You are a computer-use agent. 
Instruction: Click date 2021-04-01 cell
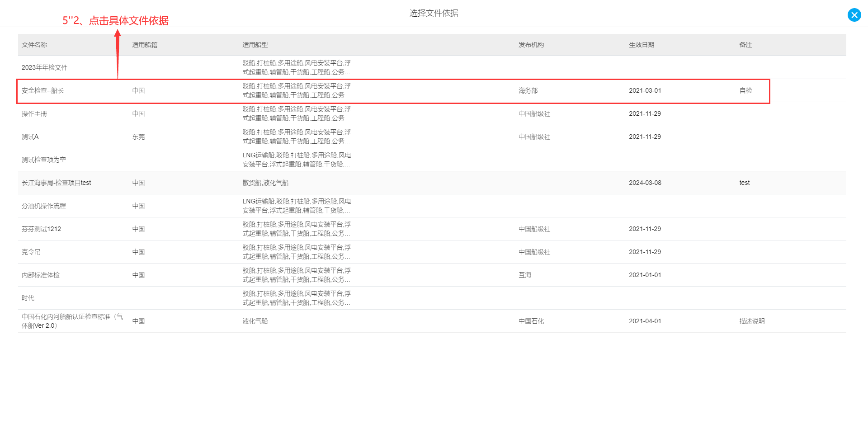pyautogui.click(x=645, y=321)
